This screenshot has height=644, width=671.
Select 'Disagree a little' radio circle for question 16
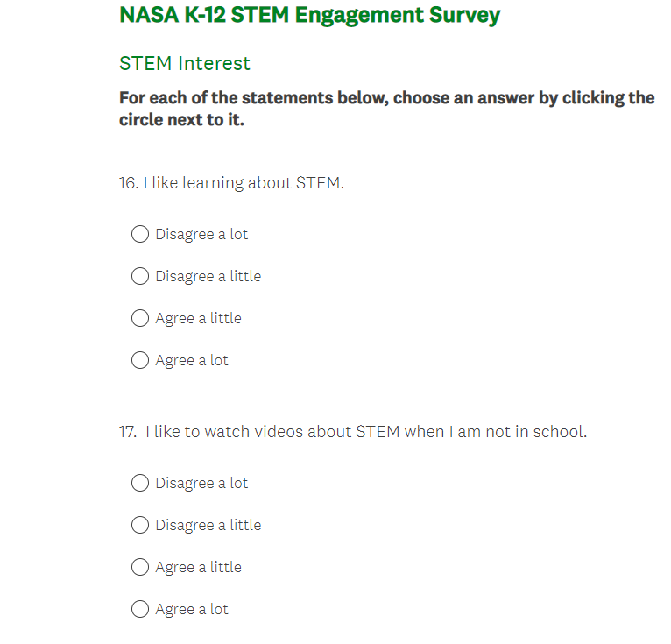point(140,276)
